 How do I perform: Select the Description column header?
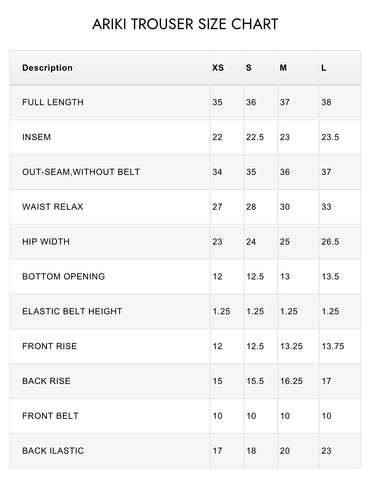(47, 68)
